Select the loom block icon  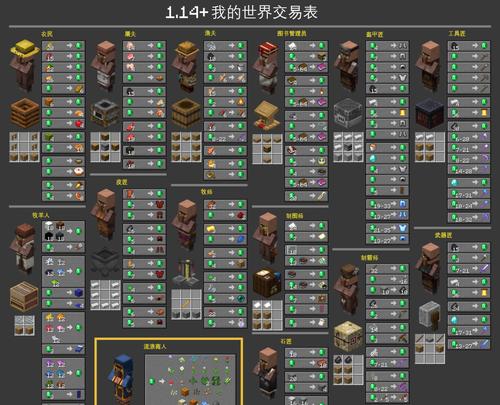point(24,296)
